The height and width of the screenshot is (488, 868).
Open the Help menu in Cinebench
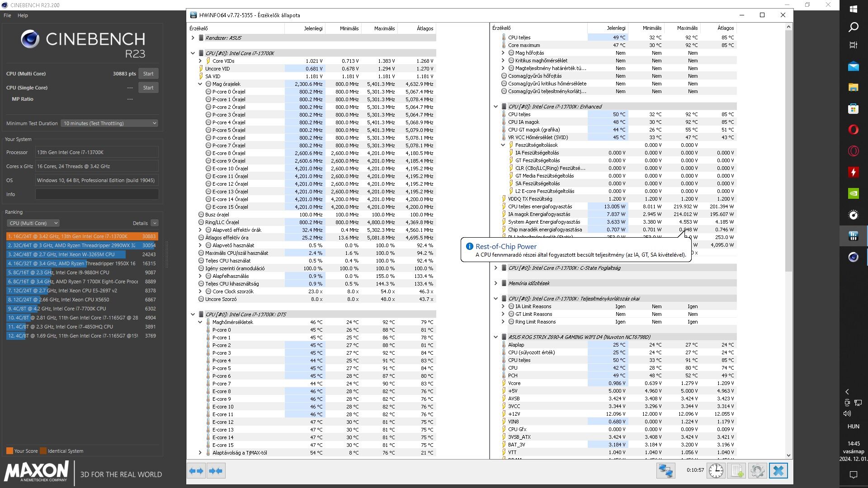pos(23,15)
